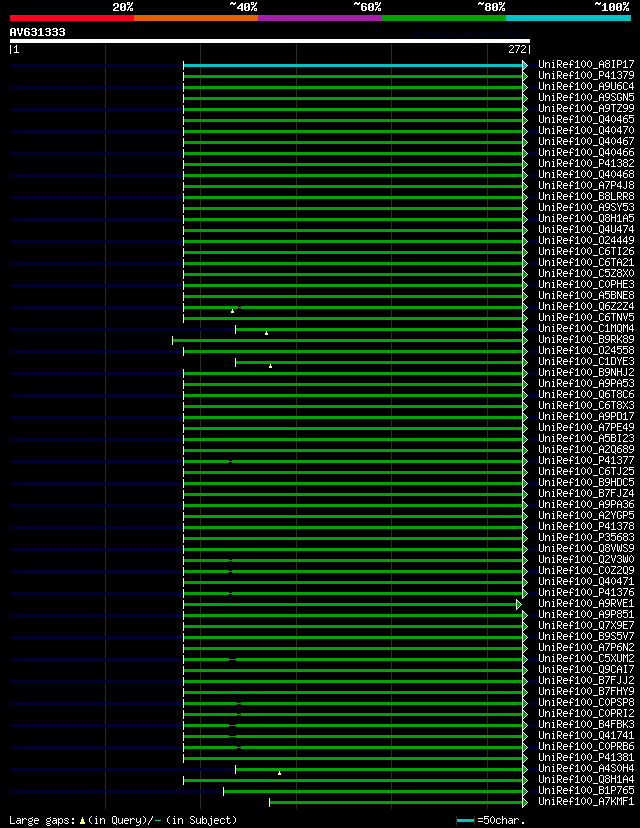Select the UniRef100_Q6T8C6 label
This screenshot has height=828, width=640.
click(x=586, y=394)
